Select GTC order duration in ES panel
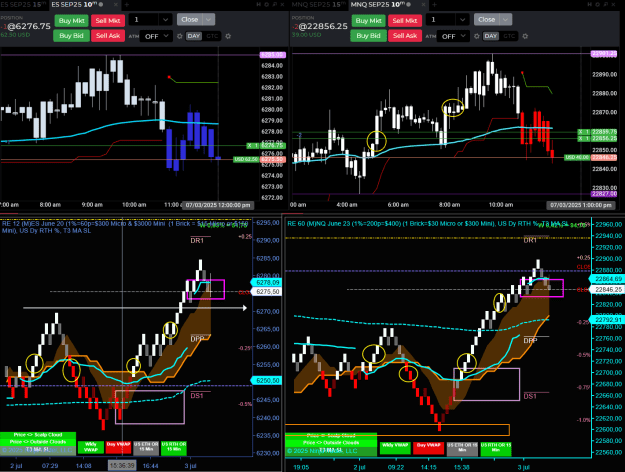Image resolution: width=625 pixels, height=472 pixels. (212, 36)
